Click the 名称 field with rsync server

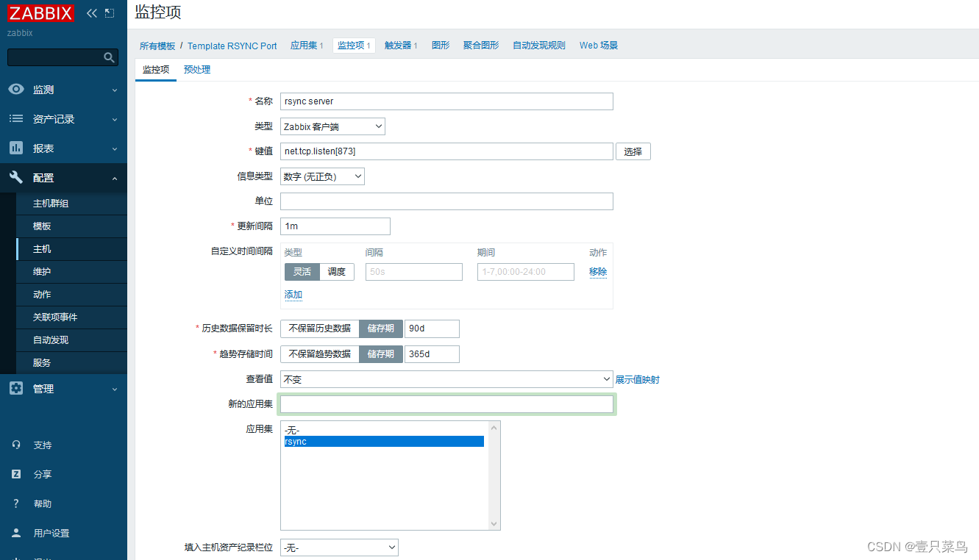(446, 101)
